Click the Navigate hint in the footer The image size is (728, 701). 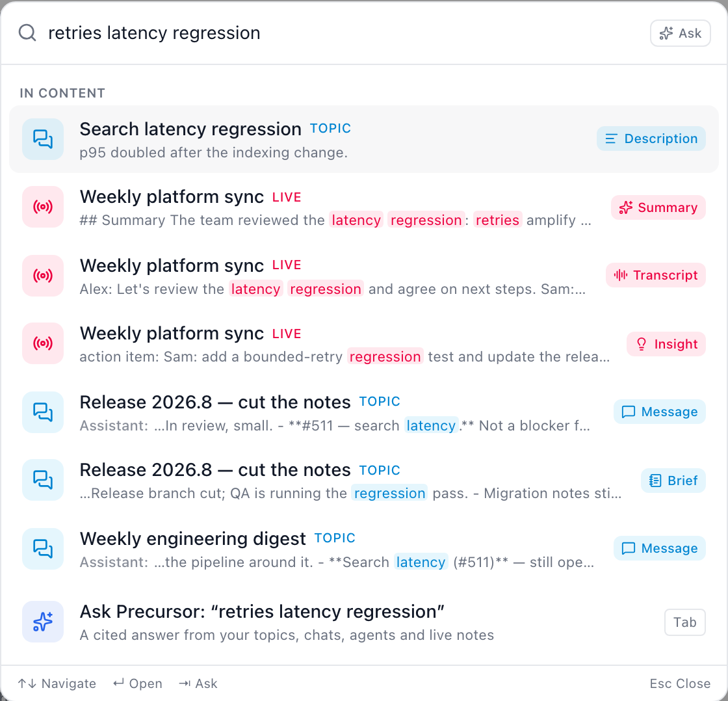pos(57,683)
